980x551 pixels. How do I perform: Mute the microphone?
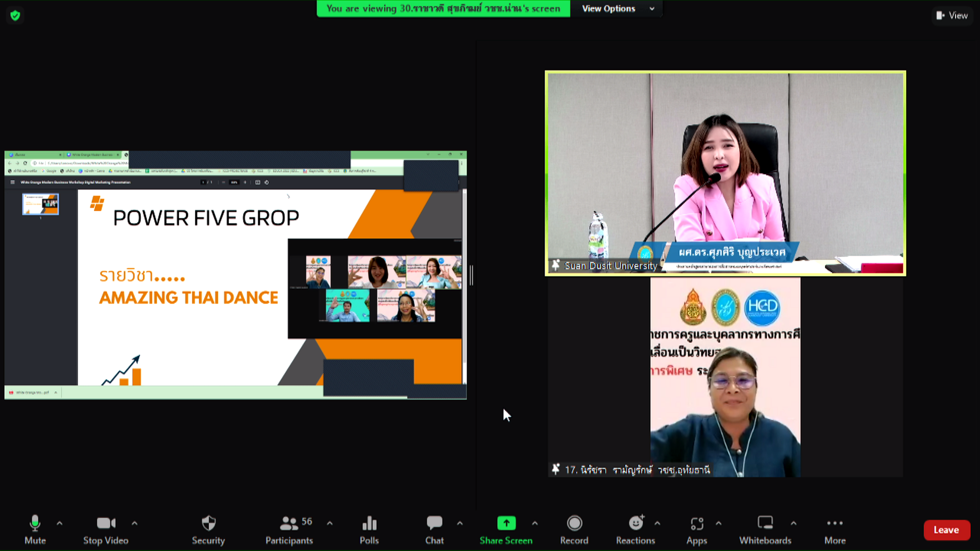(x=35, y=529)
